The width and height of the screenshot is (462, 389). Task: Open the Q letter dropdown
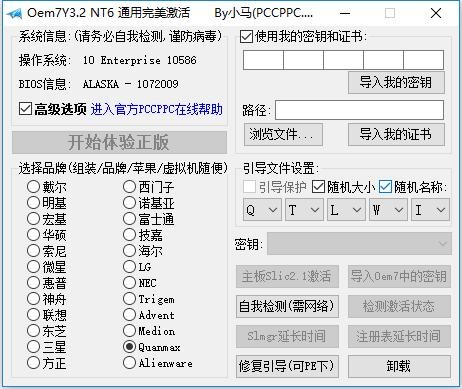click(x=262, y=210)
